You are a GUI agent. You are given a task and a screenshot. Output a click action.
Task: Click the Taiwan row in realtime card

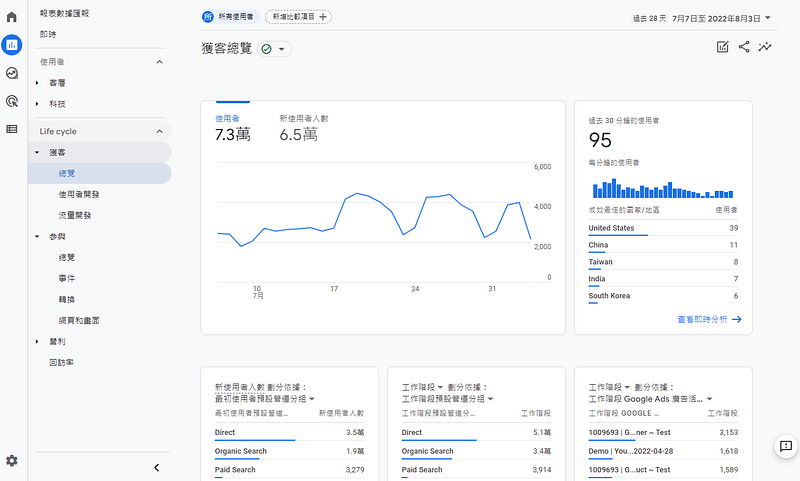click(663, 262)
